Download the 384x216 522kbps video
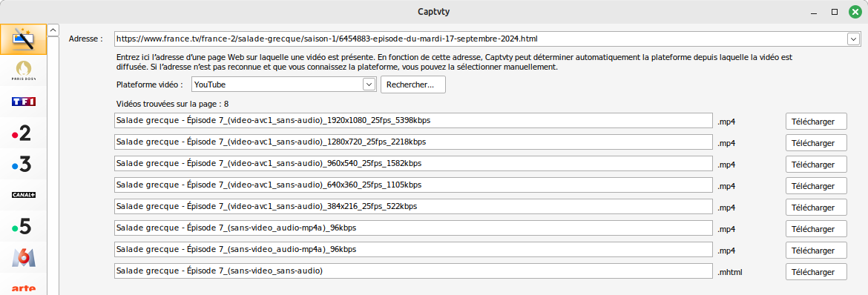 pos(816,207)
